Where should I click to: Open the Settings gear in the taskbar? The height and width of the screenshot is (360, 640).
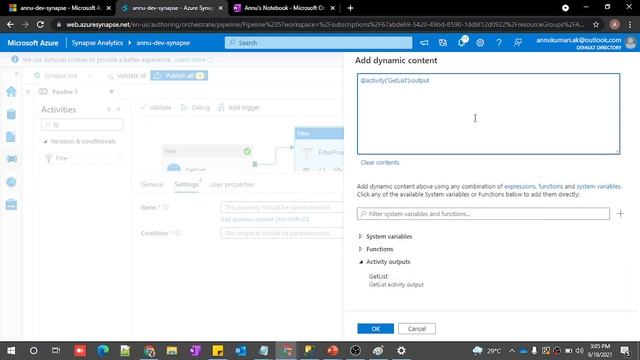401,351
